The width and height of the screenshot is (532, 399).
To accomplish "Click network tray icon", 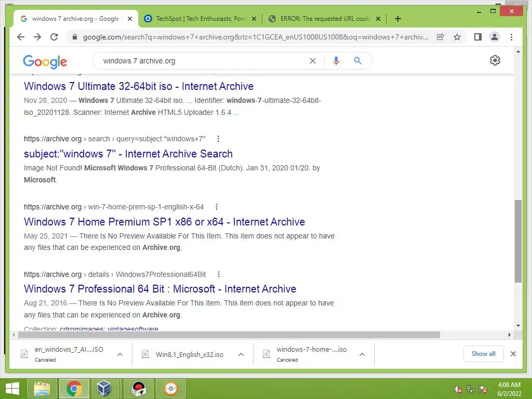I will (471, 389).
